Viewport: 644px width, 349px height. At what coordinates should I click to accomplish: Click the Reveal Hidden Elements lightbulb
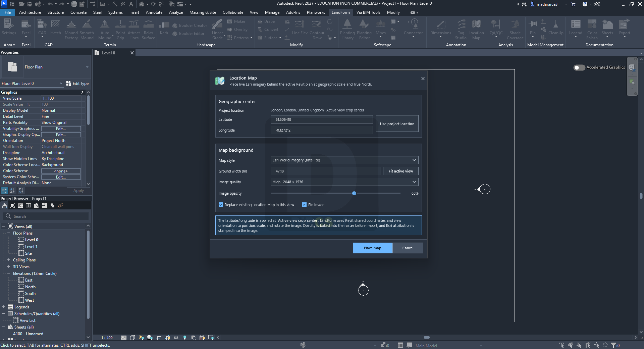click(x=185, y=338)
